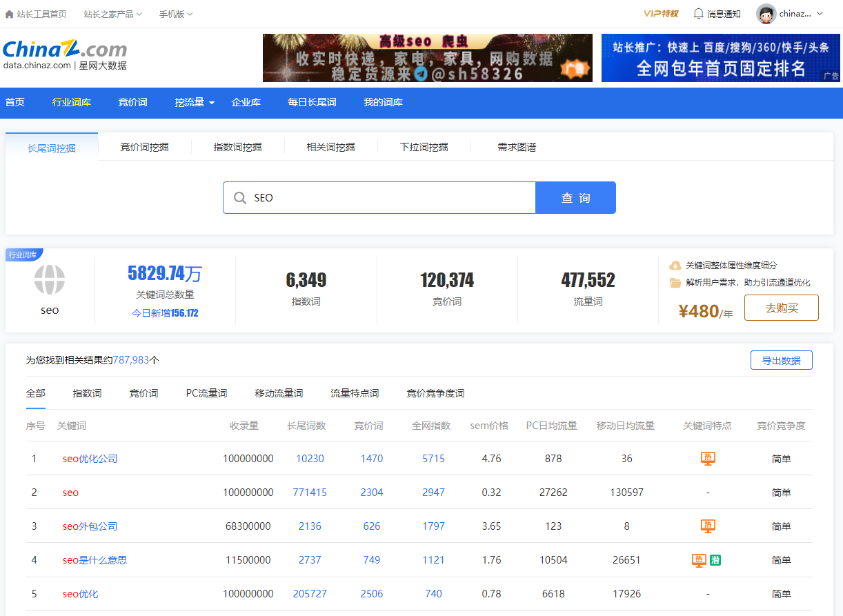
Task: Open the chinaz account dropdown arrow
Action: pos(820,14)
